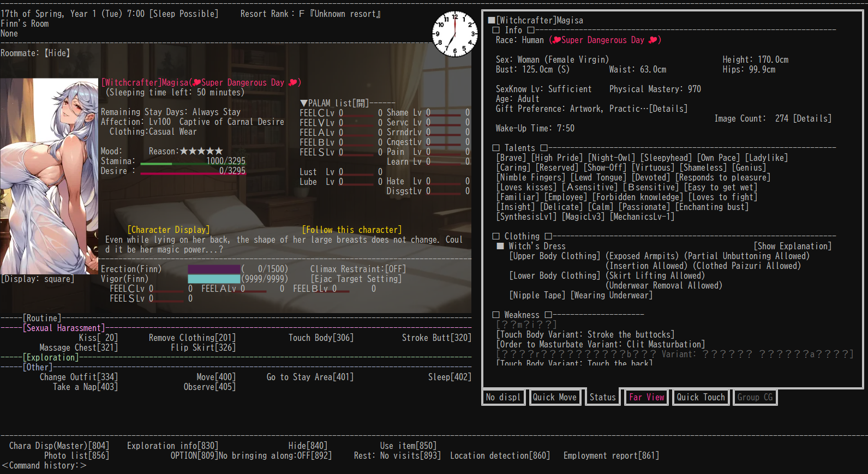Open the OPTION[809] menu
The width and height of the screenshot is (868, 474).
pos(194,455)
